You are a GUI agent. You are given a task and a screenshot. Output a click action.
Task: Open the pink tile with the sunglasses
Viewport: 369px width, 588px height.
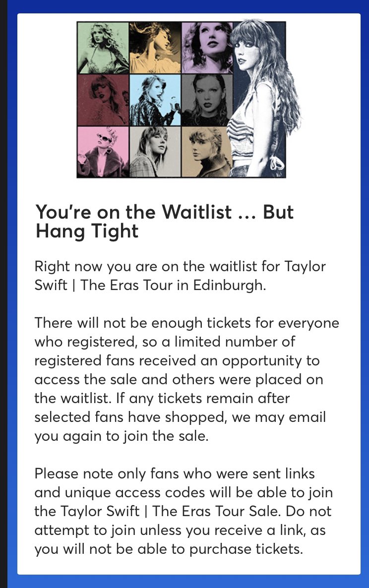pos(103,152)
